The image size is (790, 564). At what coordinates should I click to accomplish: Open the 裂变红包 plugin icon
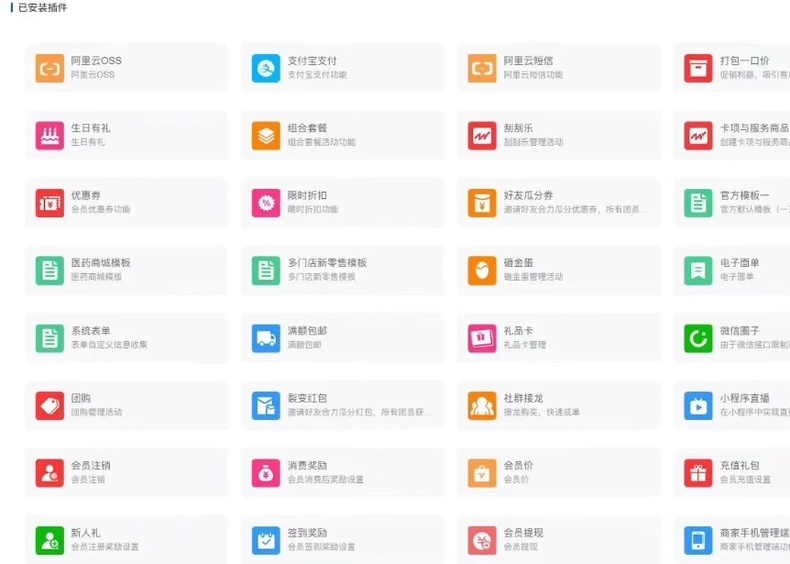266,406
